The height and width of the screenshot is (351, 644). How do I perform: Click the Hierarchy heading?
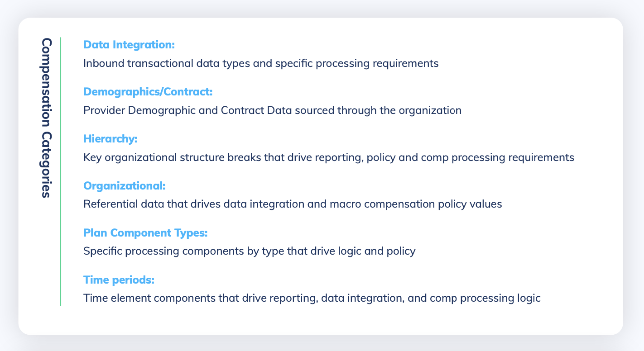(x=111, y=139)
